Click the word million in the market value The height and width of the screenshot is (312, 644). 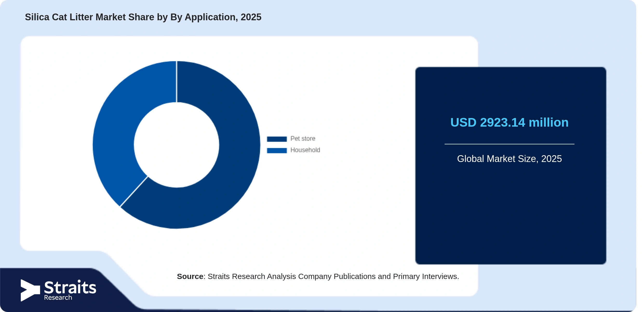pyautogui.click(x=548, y=122)
